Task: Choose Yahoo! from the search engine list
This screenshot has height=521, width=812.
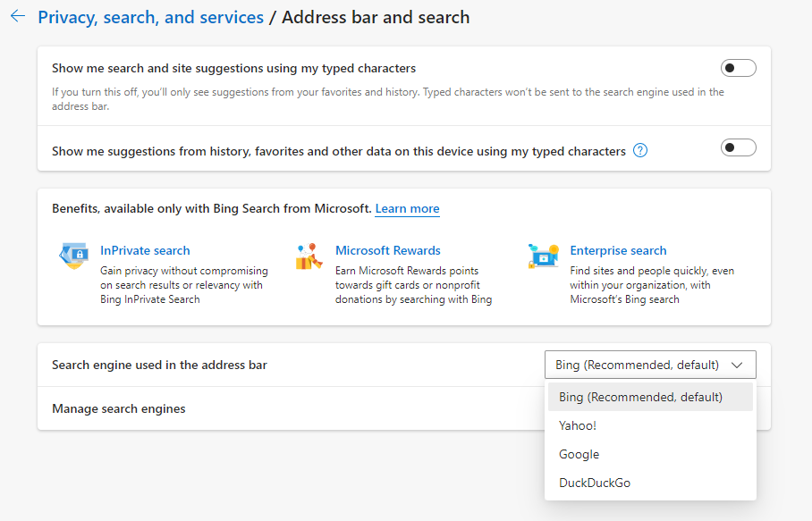Action: pyautogui.click(x=650, y=425)
